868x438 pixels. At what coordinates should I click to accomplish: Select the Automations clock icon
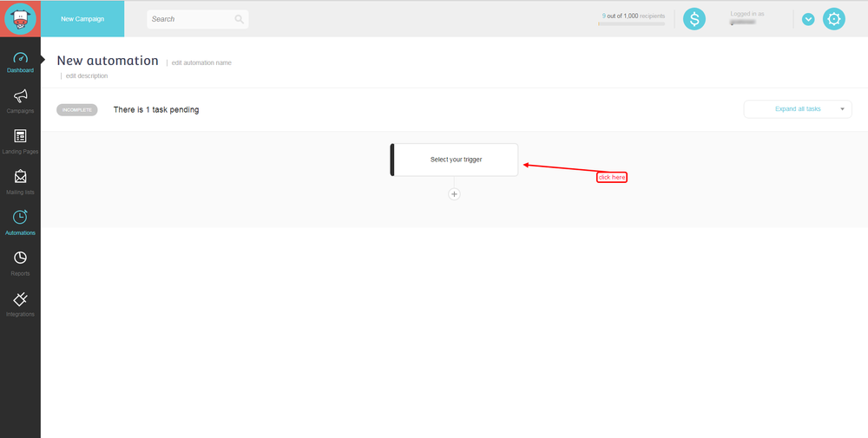[20, 218]
